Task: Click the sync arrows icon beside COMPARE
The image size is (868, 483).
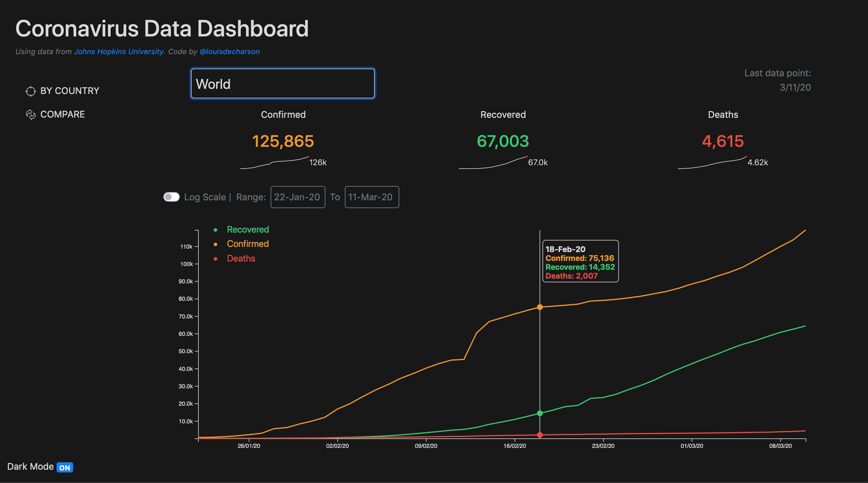Action: (x=31, y=114)
